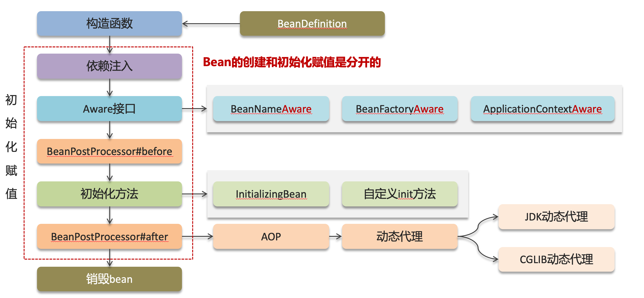Click the CGLIB动态代理 box

(556, 259)
